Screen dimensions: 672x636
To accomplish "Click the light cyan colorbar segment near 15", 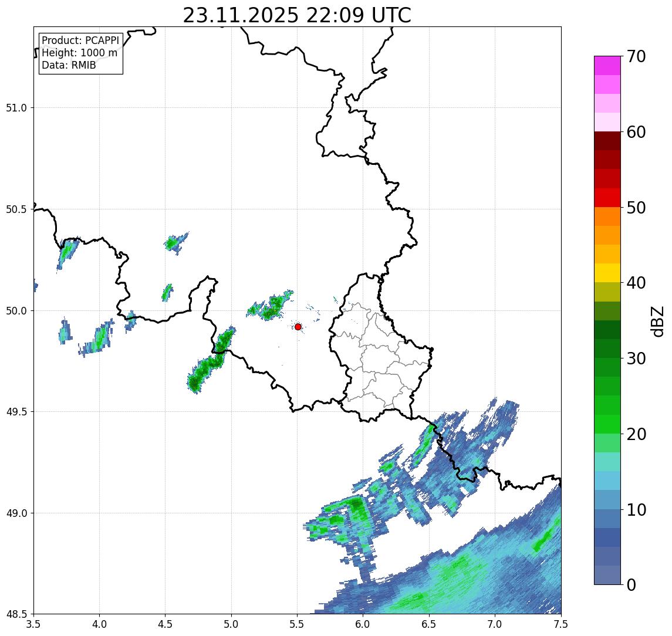I will coord(607,481).
